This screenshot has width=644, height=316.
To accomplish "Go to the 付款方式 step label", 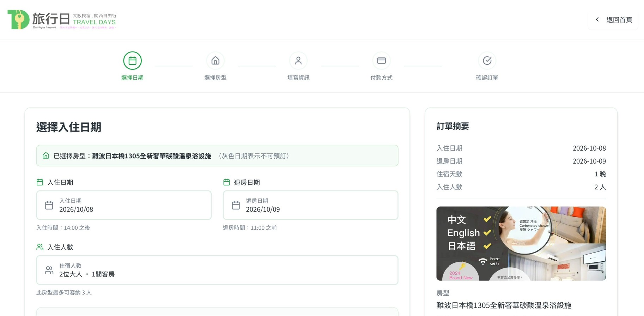I will (381, 78).
